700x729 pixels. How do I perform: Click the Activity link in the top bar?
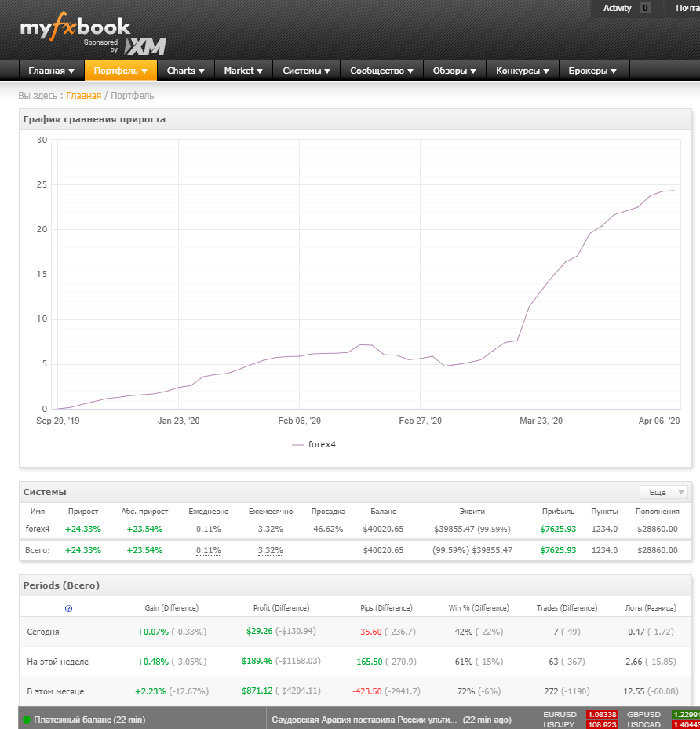[617, 8]
